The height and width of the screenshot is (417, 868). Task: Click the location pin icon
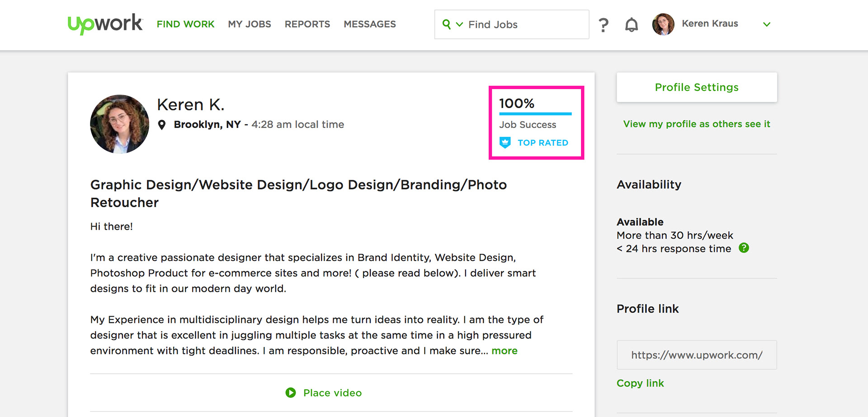tap(162, 125)
